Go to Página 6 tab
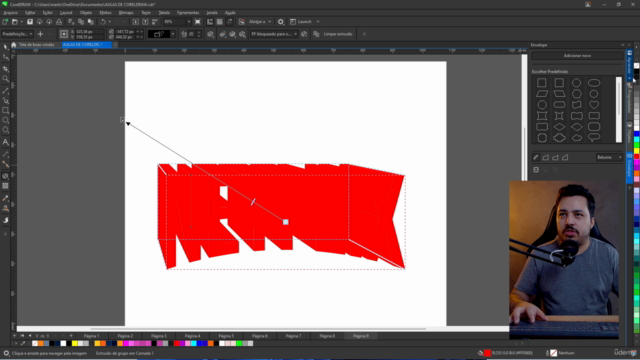This screenshot has height=360, width=640. [260, 336]
